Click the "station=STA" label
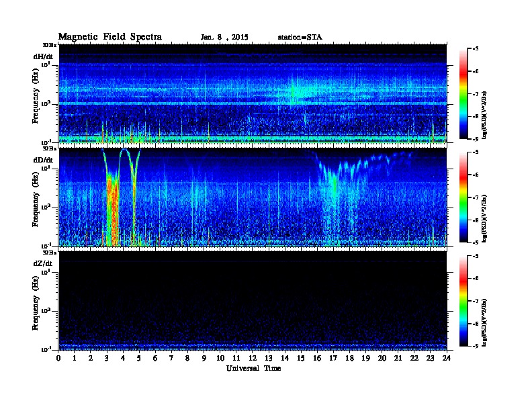The width and height of the screenshot is (532, 411). pyautogui.click(x=300, y=37)
